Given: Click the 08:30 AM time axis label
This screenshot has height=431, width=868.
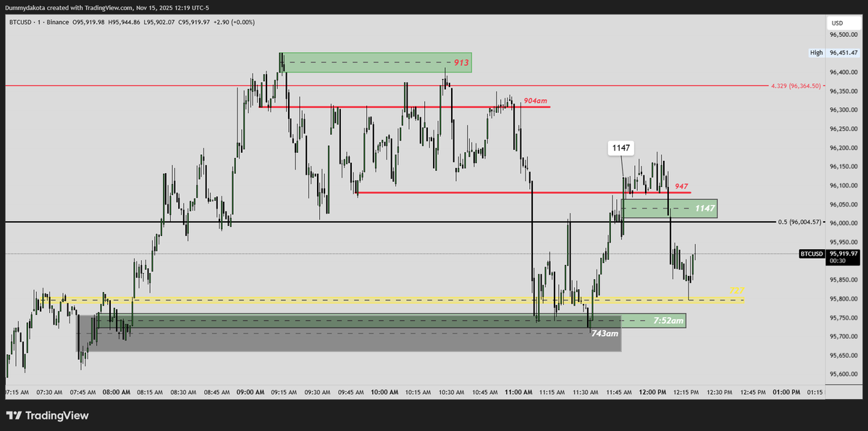Looking at the screenshot, I should pos(184,392).
